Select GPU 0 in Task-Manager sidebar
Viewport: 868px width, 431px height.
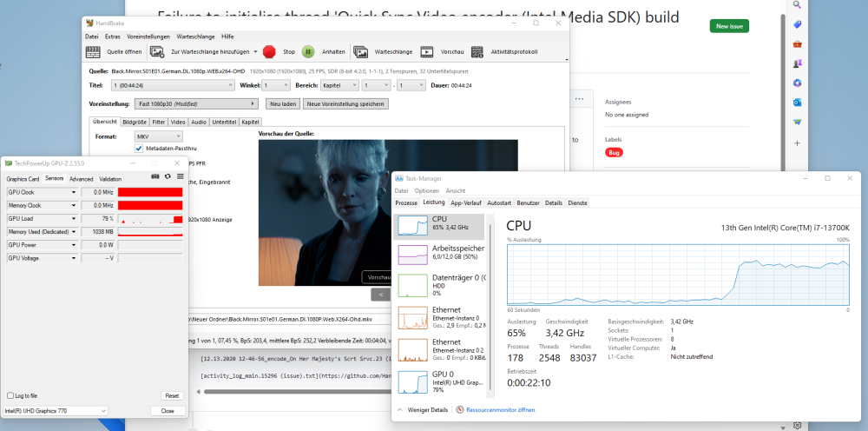point(438,381)
